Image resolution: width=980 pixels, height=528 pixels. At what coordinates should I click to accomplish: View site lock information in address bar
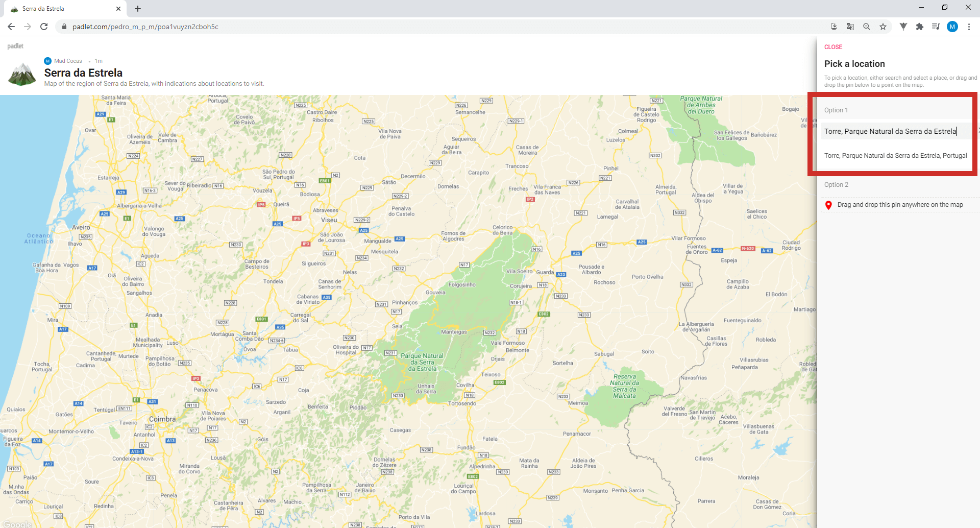tap(64, 27)
